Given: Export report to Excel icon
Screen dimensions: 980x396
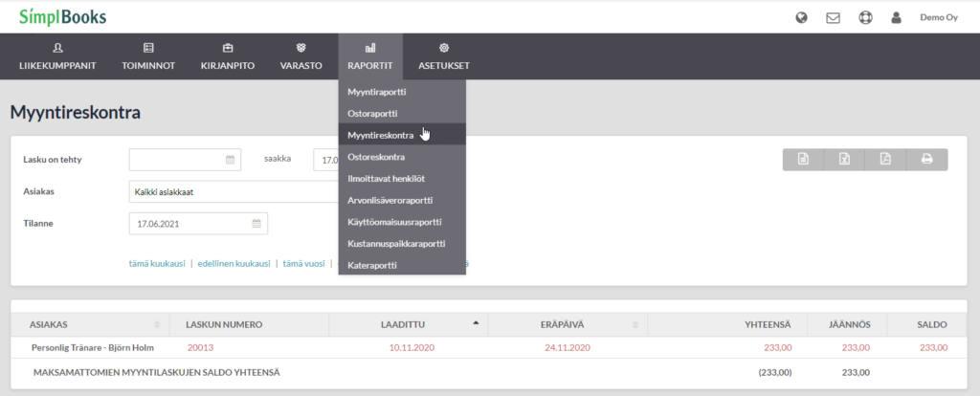Looking at the screenshot, I should point(844,160).
